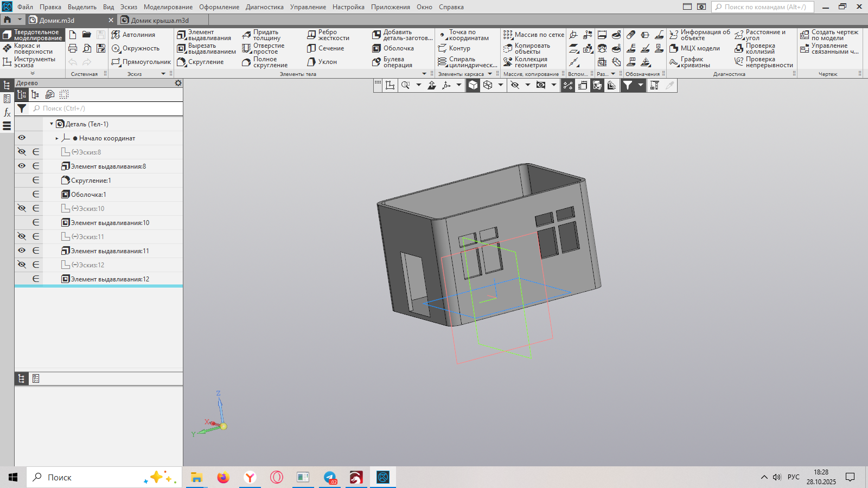Click the tree search field Поиск (Ctrl+/)
The width and height of the screenshot is (868, 488).
[106, 108]
